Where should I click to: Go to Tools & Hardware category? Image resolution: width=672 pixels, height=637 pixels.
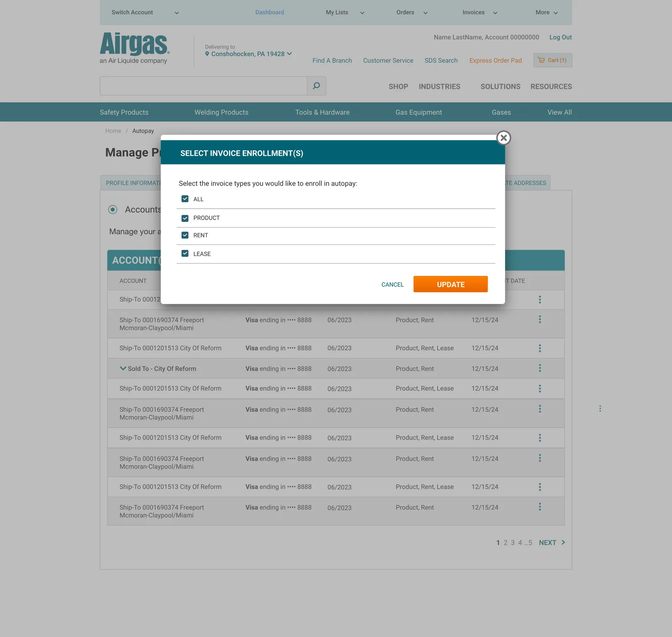click(322, 112)
